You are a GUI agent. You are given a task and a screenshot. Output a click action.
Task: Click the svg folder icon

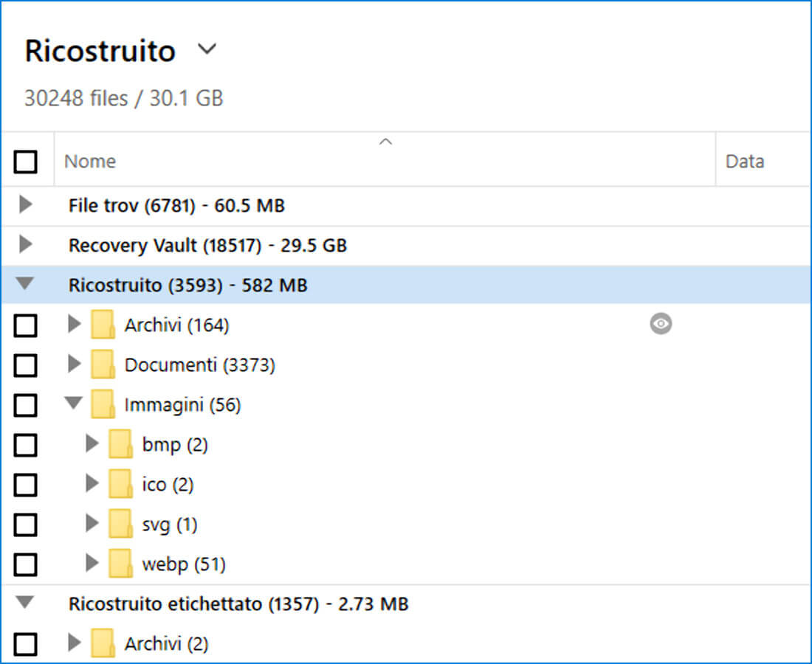pyautogui.click(x=120, y=525)
